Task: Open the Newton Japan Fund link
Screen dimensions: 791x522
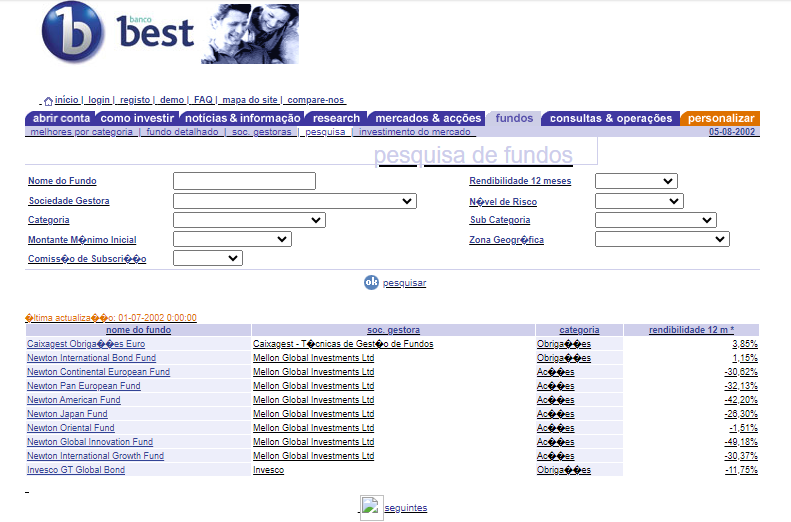Action: pyautogui.click(x=67, y=414)
